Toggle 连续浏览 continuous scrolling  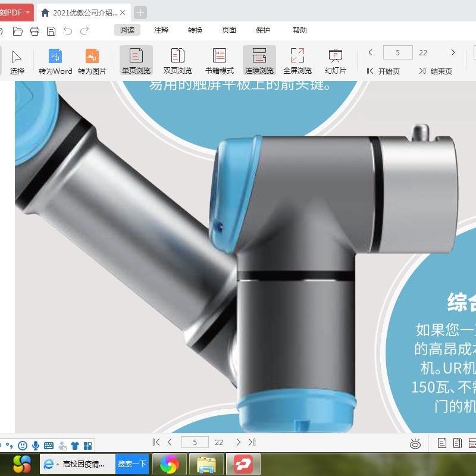tap(259, 61)
